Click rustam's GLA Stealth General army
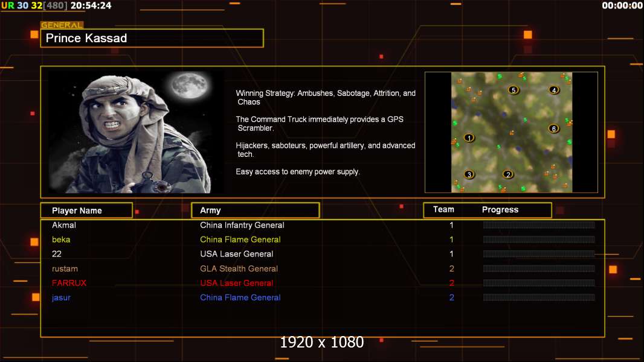This screenshot has width=644, height=362. pyautogui.click(x=239, y=268)
